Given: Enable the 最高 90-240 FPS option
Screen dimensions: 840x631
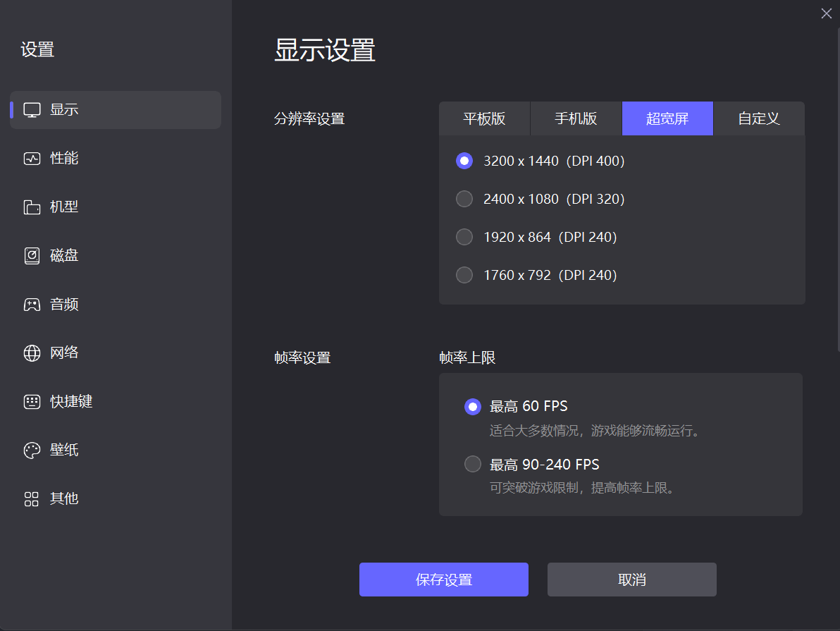Looking at the screenshot, I should [x=473, y=464].
